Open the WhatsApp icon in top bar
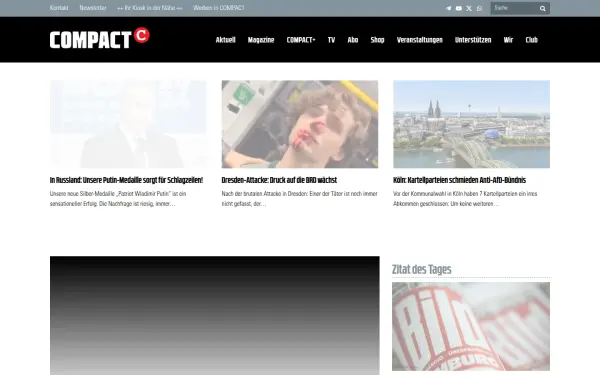The image size is (600, 375). [479, 8]
